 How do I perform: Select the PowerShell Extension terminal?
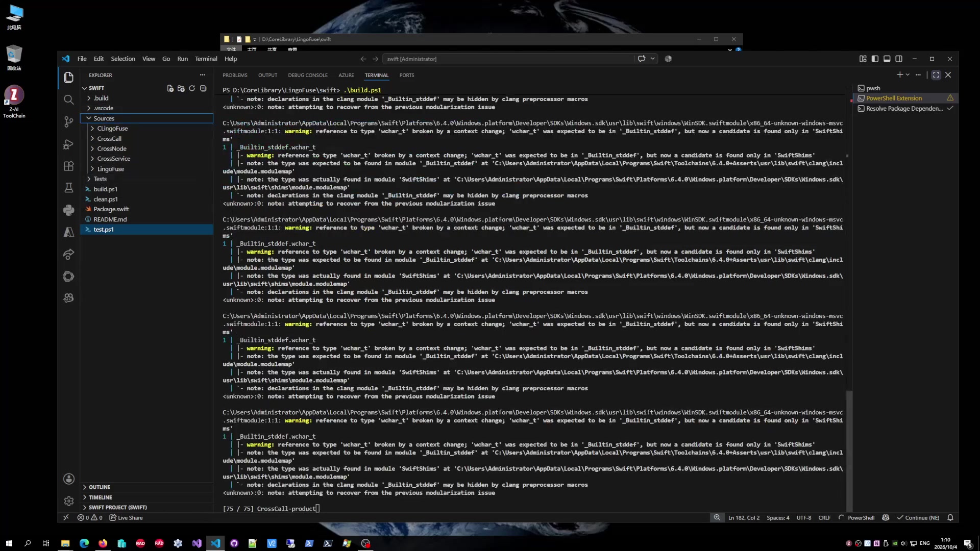click(x=905, y=98)
